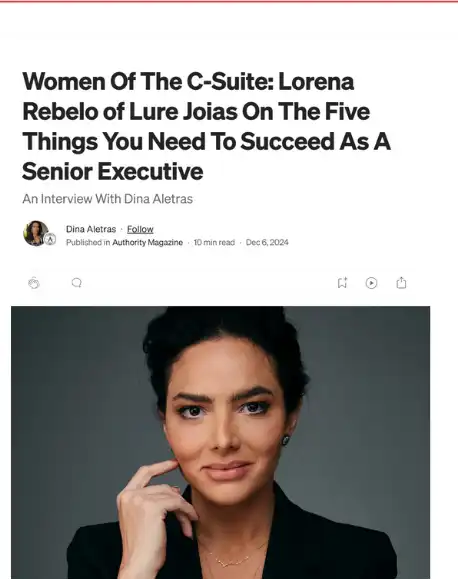Open Dina Aletras profile name link
458x580 pixels.
[x=91, y=229]
